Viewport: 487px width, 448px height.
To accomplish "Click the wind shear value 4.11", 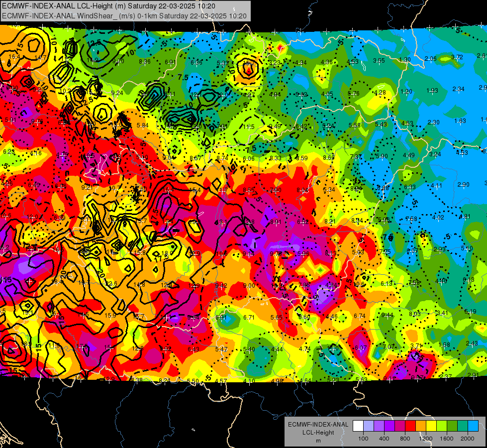I will click(x=436, y=186).
